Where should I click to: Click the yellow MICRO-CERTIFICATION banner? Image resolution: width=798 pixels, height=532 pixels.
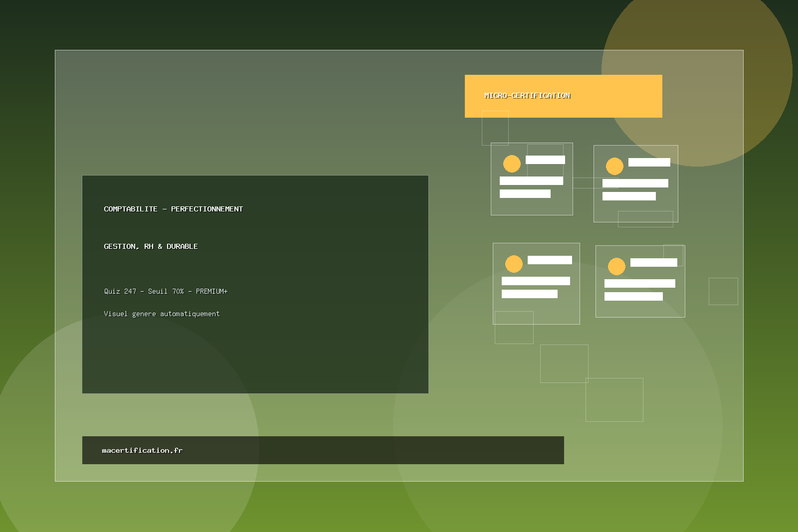click(x=563, y=96)
